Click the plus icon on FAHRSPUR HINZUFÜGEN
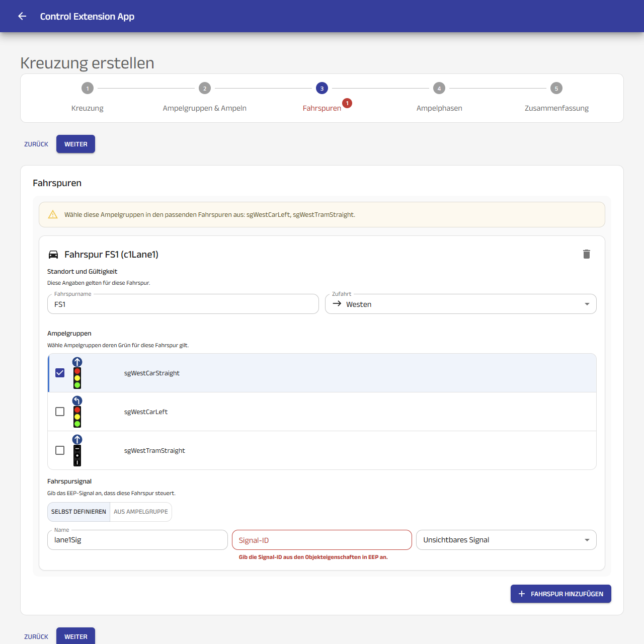644x644 pixels. click(x=522, y=594)
